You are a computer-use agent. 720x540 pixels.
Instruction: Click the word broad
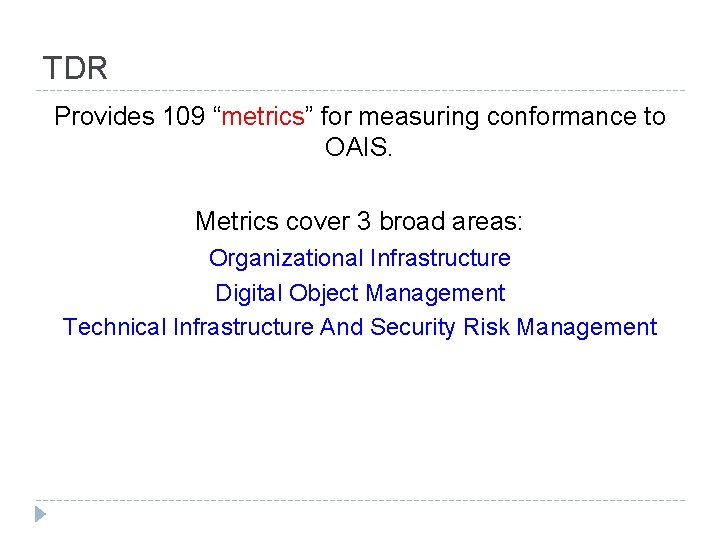tap(412, 221)
